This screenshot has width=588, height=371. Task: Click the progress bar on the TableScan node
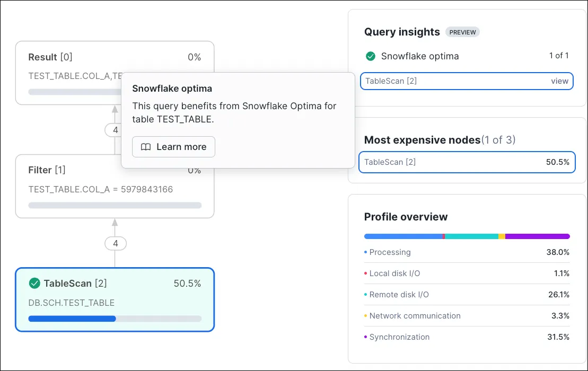(115, 319)
